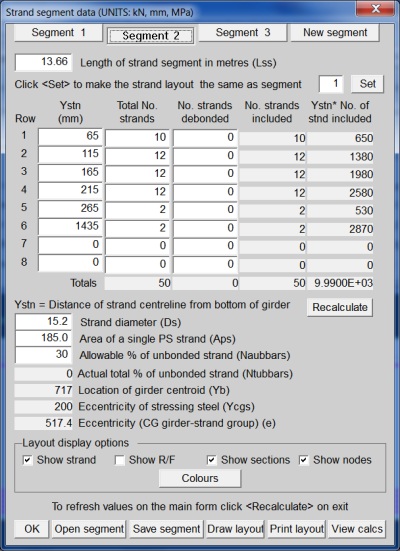Close the Strand segment data dialog
The height and width of the screenshot is (551, 400).
point(375,8)
